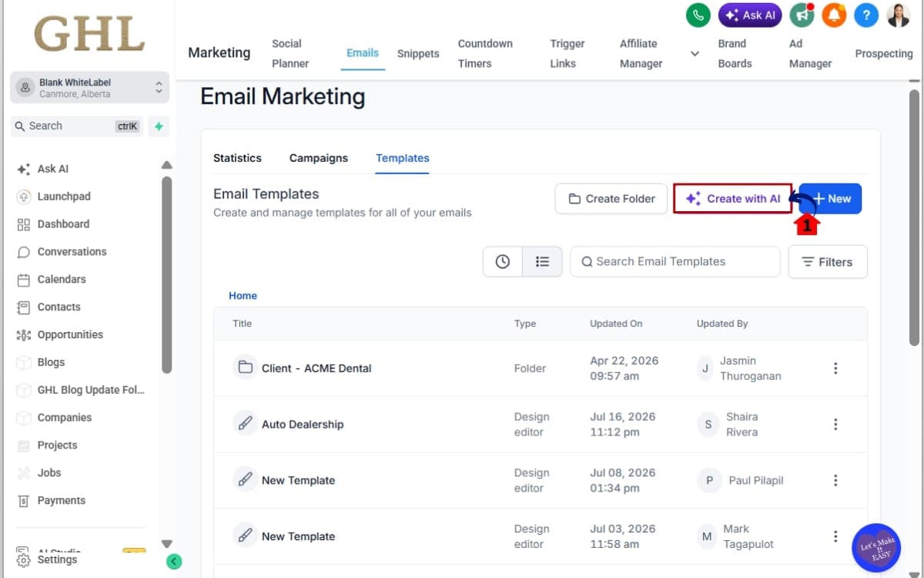This screenshot has height=578, width=924.
Task: Click the Create with AI button
Action: (x=732, y=199)
